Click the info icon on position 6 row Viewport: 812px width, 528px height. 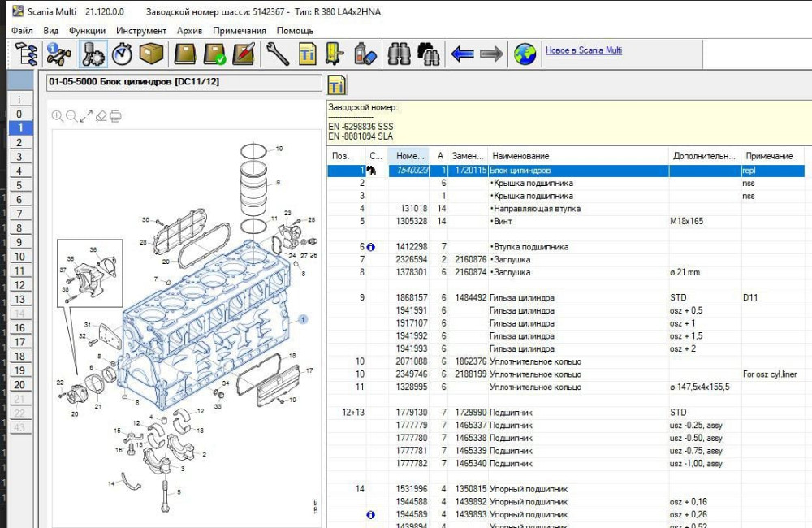371,247
